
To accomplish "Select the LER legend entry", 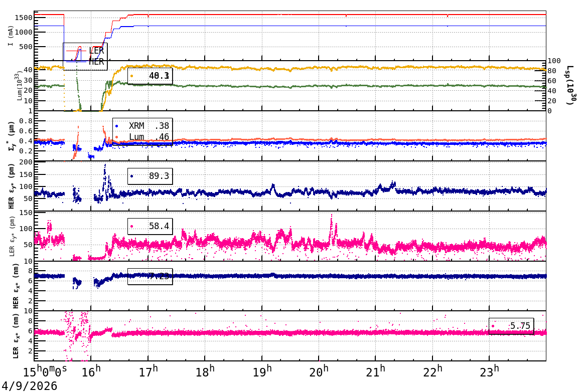I will click(x=85, y=51).
